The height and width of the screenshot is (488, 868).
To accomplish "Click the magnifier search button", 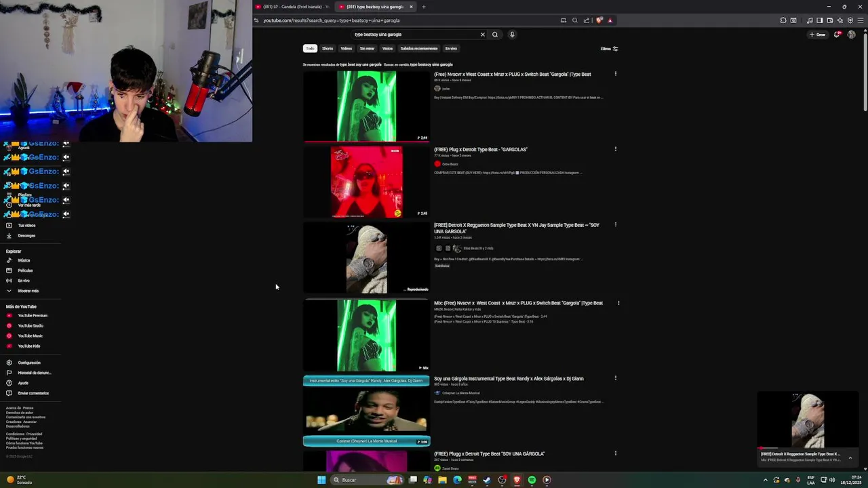I will coord(495,35).
